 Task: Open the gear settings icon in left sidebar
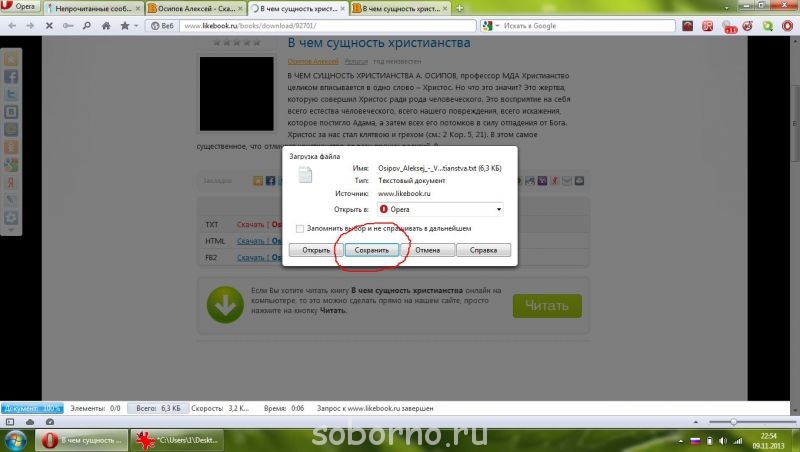point(11,218)
